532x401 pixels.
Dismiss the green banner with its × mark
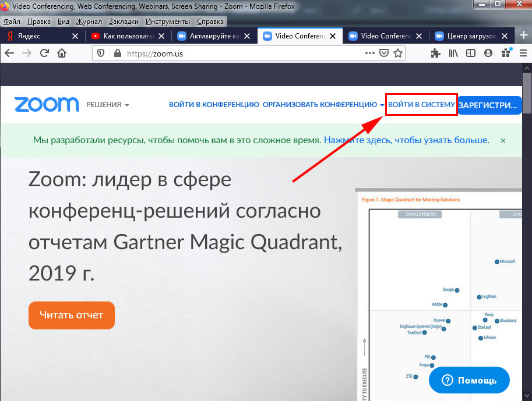(503, 140)
